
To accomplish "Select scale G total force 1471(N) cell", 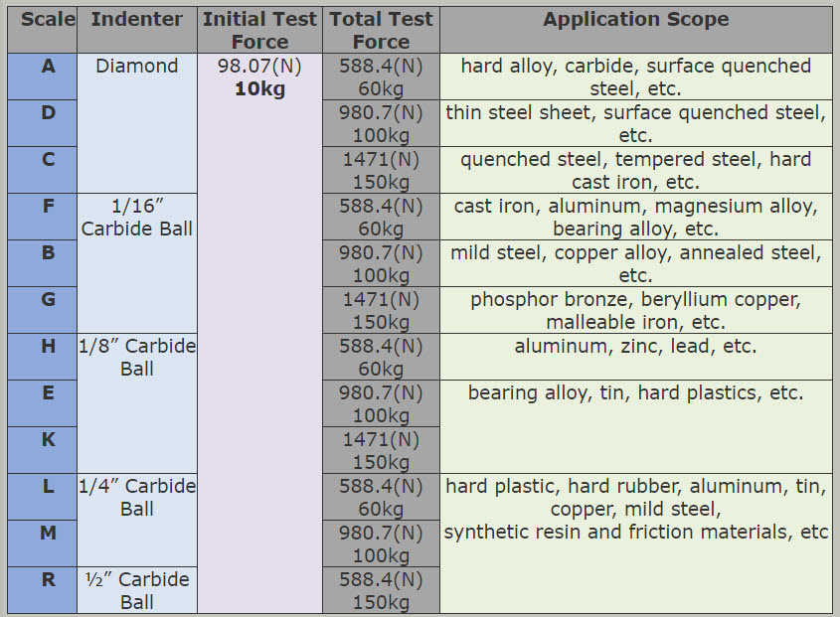I will tap(381, 310).
